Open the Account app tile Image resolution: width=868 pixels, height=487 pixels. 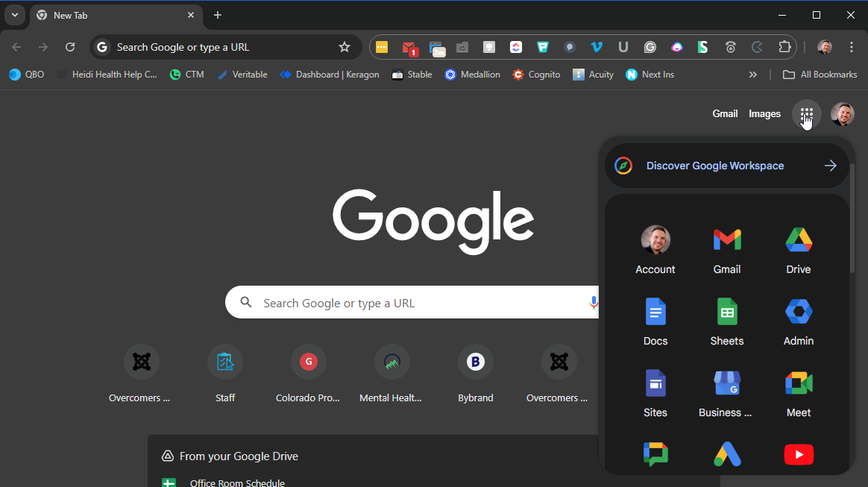tap(655, 250)
